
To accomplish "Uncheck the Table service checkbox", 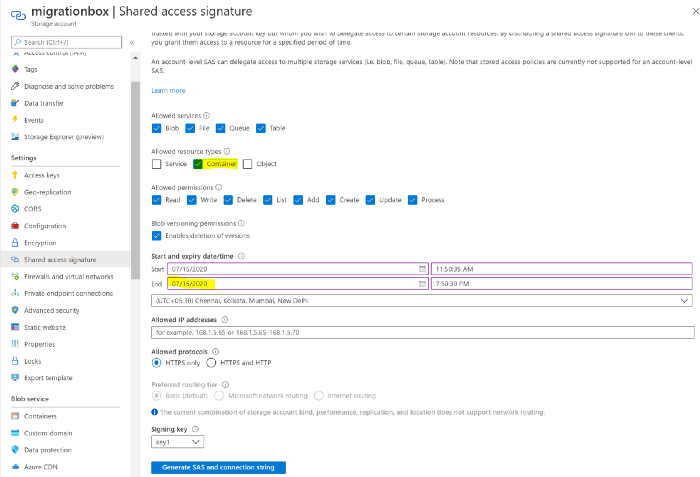I will pos(261,128).
